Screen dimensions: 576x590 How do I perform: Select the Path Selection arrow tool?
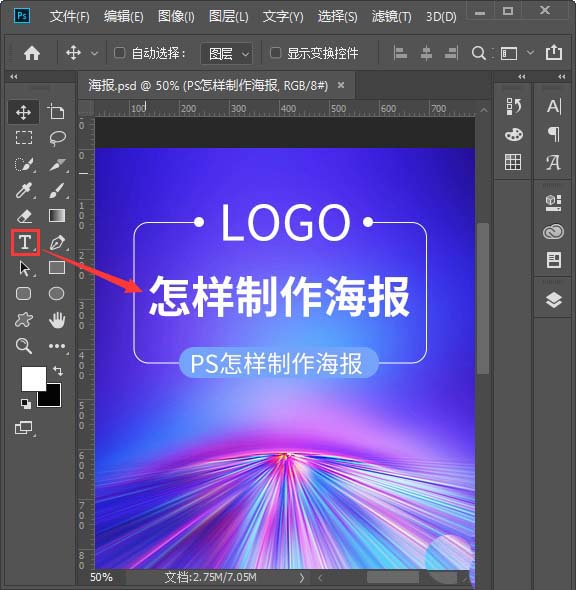[x=25, y=269]
